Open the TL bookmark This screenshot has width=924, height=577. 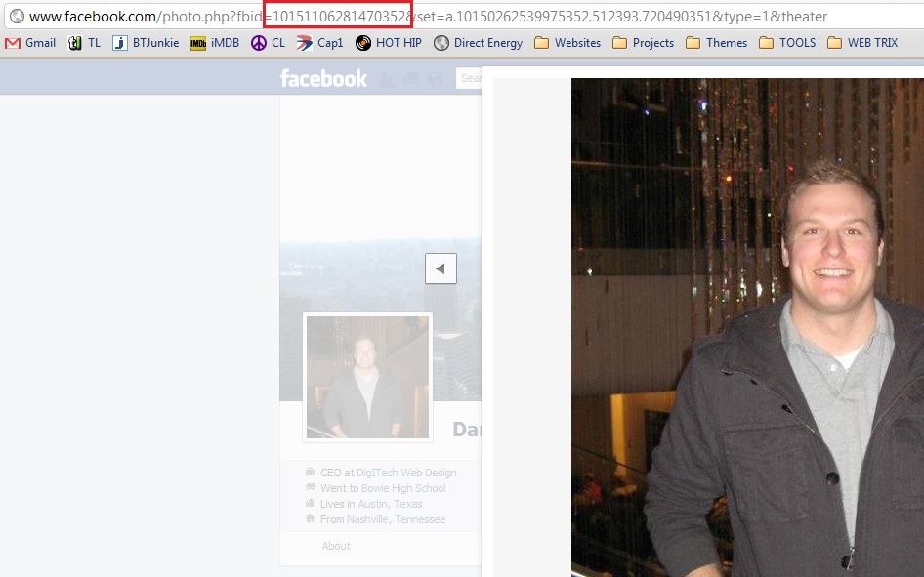pos(84,43)
